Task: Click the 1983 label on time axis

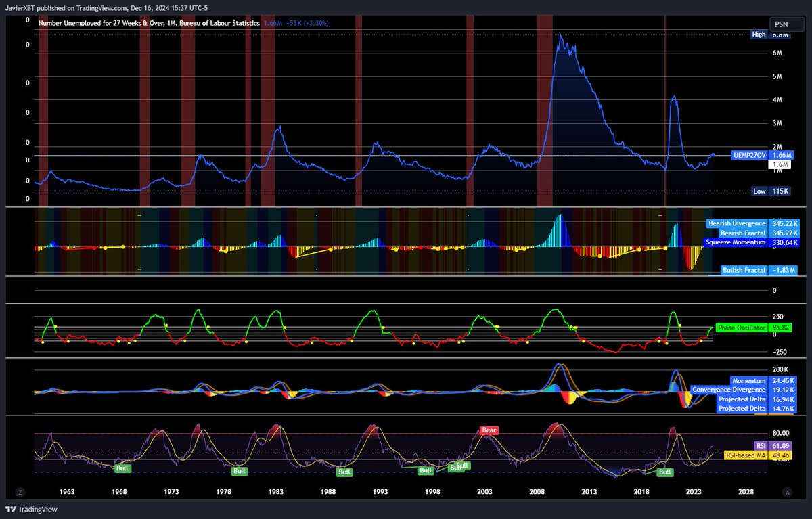Action: (x=276, y=492)
